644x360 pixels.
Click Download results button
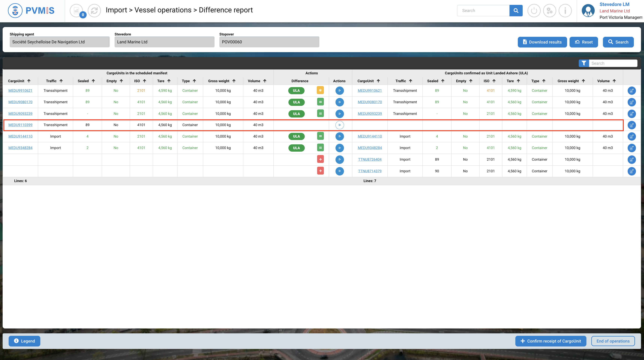[542, 42]
